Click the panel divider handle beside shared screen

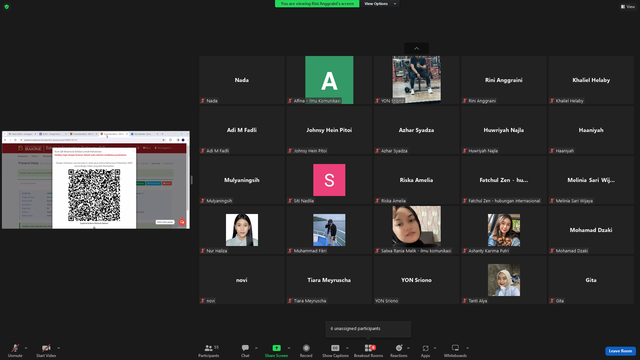tap(191, 180)
